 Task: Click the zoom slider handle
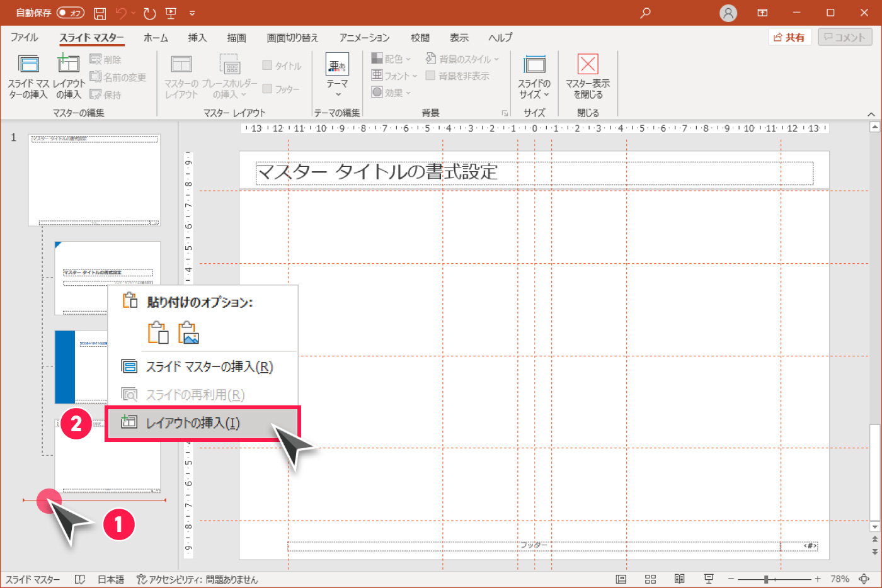click(x=766, y=579)
